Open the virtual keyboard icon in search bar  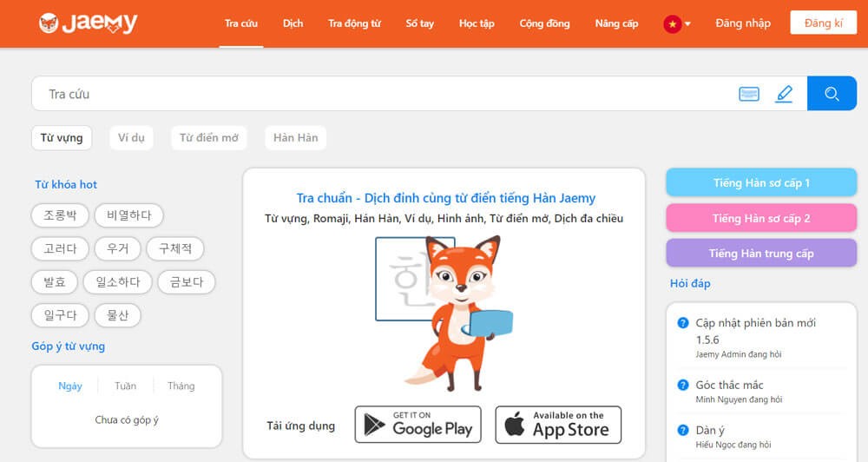click(748, 94)
